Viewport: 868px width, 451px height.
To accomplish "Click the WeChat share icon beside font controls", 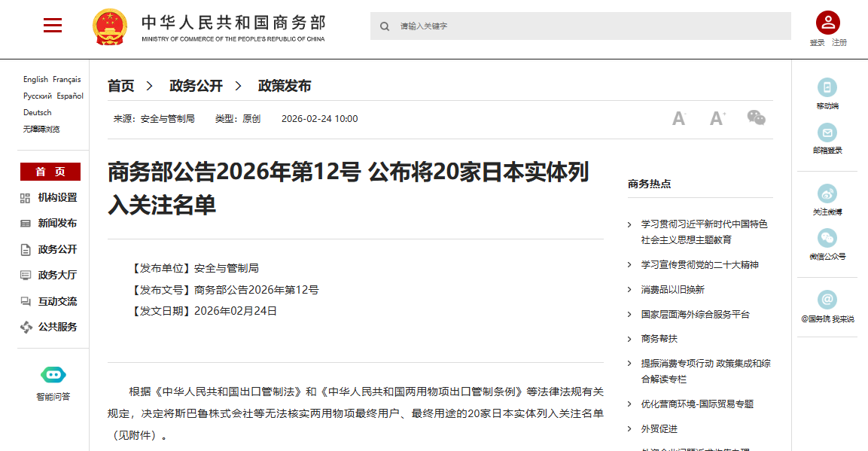I will (757, 117).
